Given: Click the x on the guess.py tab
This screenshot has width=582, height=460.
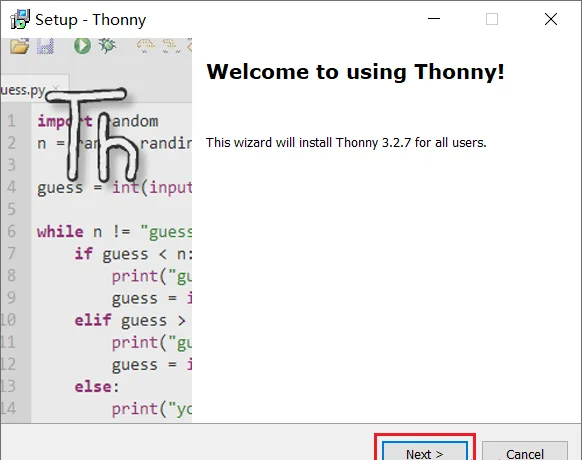Looking at the screenshot, I should [x=56, y=88].
